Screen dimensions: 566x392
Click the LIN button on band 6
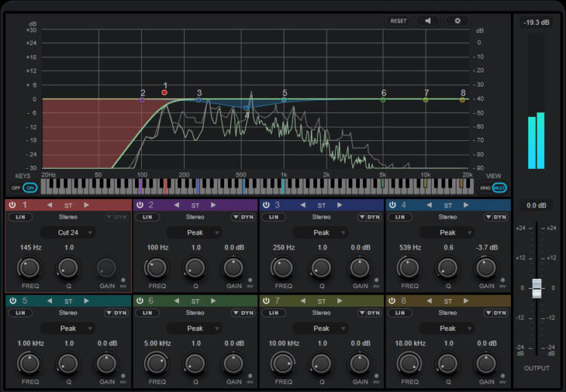[147, 313]
